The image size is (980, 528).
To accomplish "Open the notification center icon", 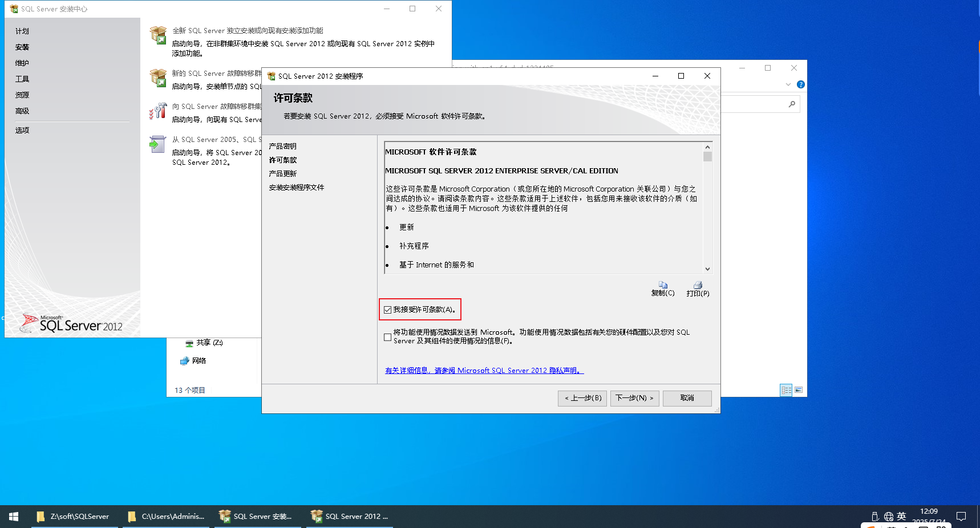I will tap(961, 517).
